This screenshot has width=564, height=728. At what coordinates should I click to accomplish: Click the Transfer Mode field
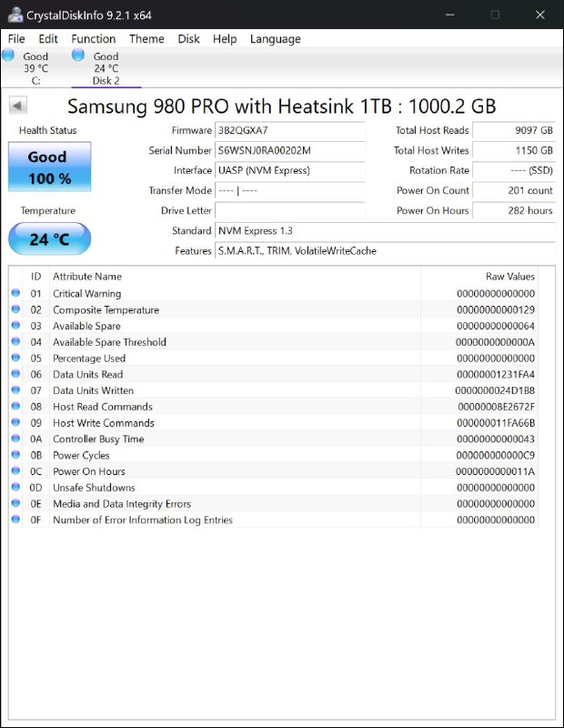pyautogui.click(x=289, y=190)
